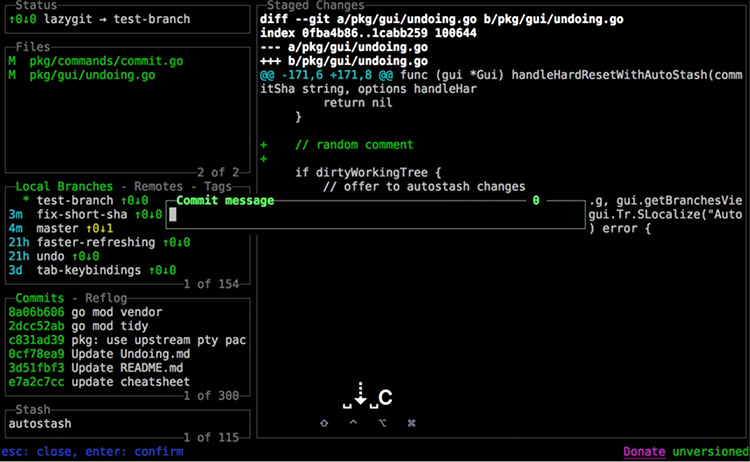Select the fix-short-sha branch
The width and height of the screenshot is (750, 462).
point(85,214)
